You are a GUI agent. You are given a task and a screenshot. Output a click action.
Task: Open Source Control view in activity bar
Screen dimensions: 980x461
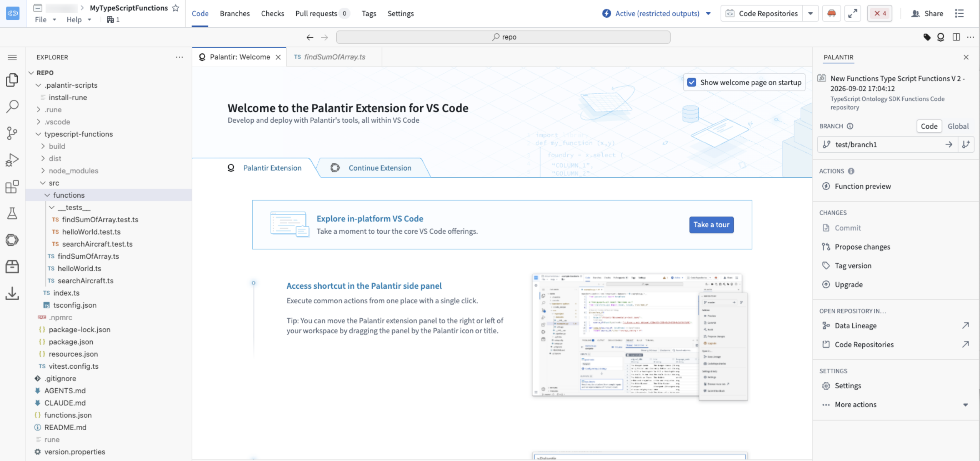click(12, 133)
